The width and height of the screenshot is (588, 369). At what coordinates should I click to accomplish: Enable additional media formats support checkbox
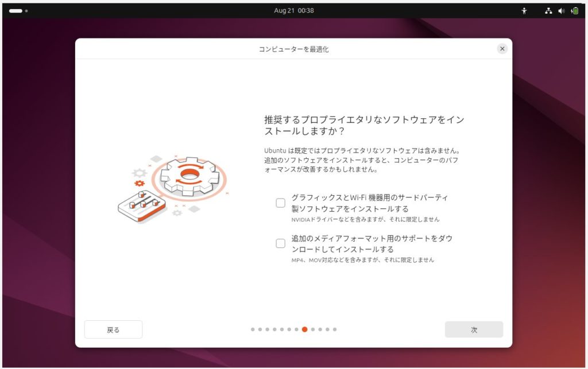click(280, 243)
